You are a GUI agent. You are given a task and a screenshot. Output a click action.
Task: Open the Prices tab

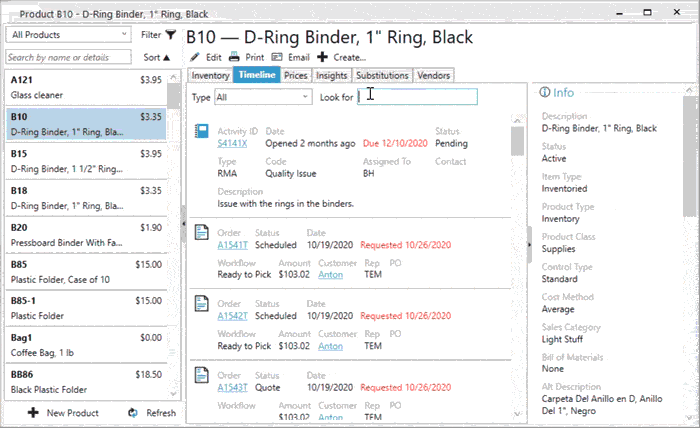click(x=296, y=75)
